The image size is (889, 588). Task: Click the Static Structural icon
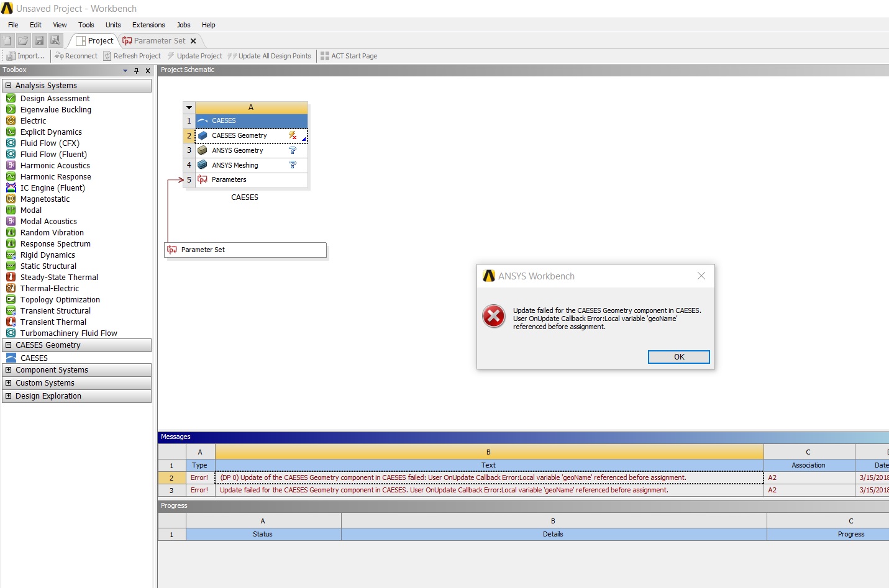point(11,266)
